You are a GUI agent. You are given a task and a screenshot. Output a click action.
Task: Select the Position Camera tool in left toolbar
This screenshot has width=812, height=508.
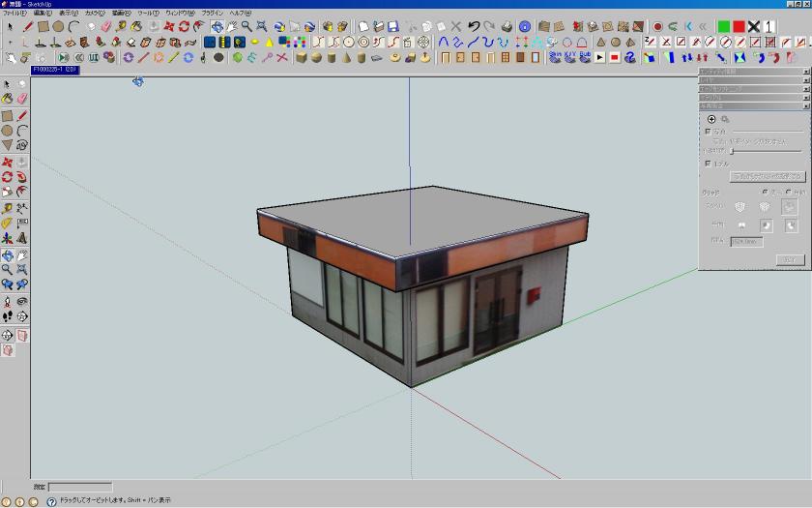coord(7,301)
